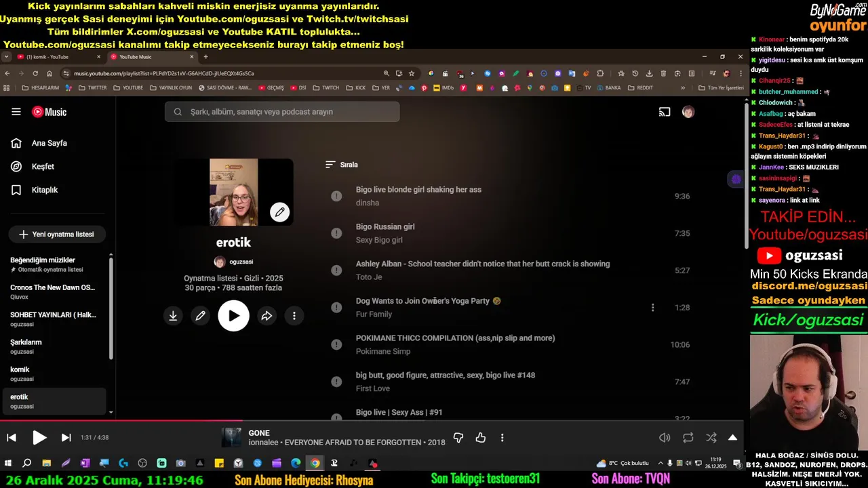Open the YAYINLIK OYUN bookmarks folder
This screenshot has height=488, width=868.
point(171,87)
